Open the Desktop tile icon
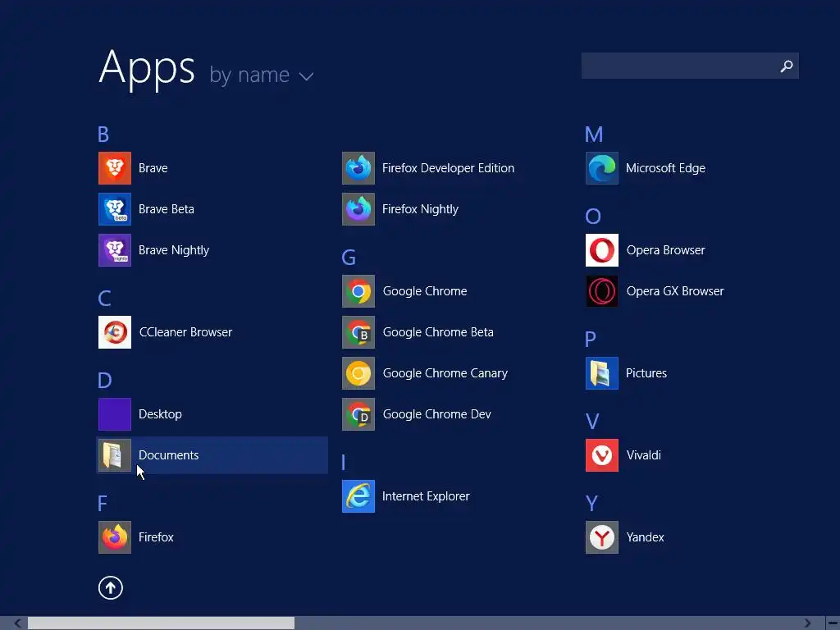Image resolution: width=840 pixels, height=630 pixels. (x=115, y=414)
